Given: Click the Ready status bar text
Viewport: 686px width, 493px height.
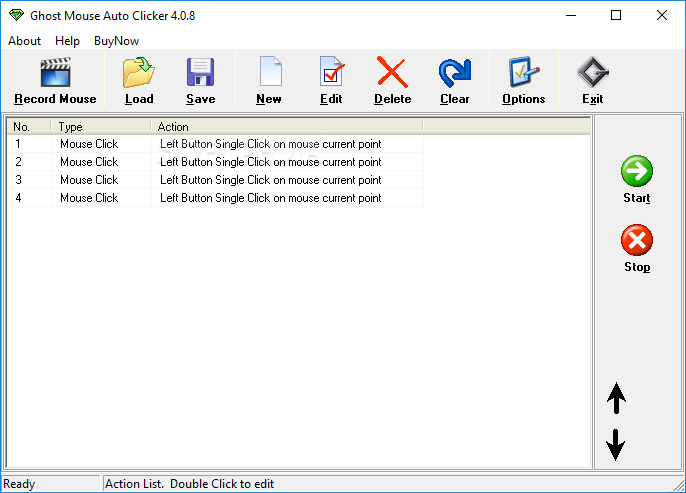Looking at the screenshot, I should 19,484.
